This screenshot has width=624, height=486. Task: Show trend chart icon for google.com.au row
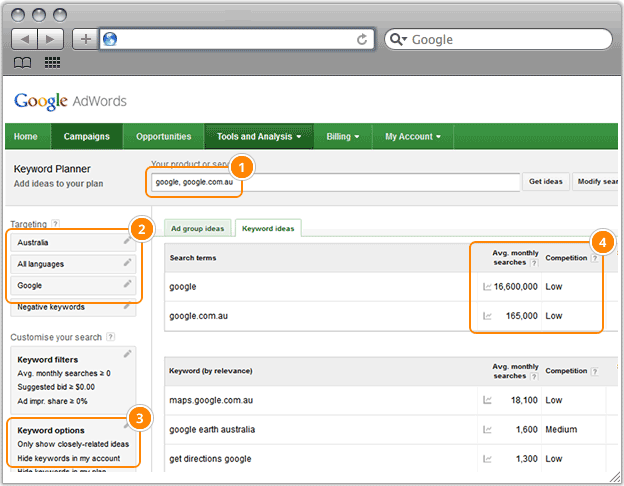pos(487,316)
